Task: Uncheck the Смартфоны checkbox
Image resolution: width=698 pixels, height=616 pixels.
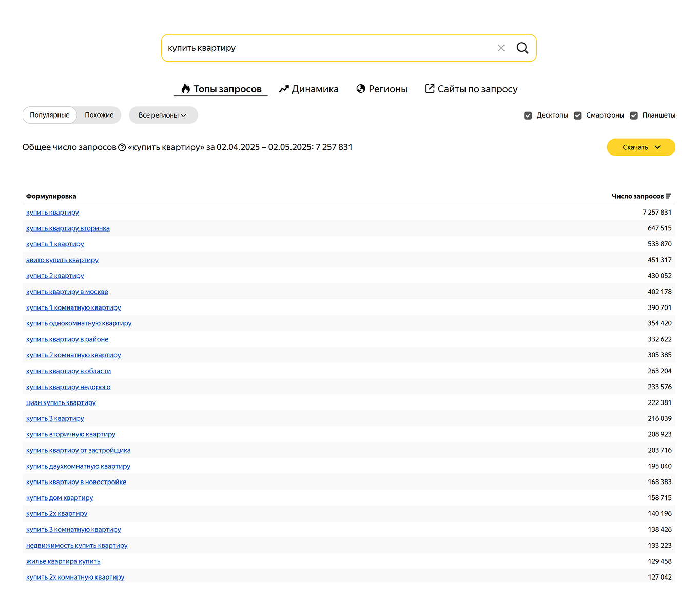Action: coord(578,115)
